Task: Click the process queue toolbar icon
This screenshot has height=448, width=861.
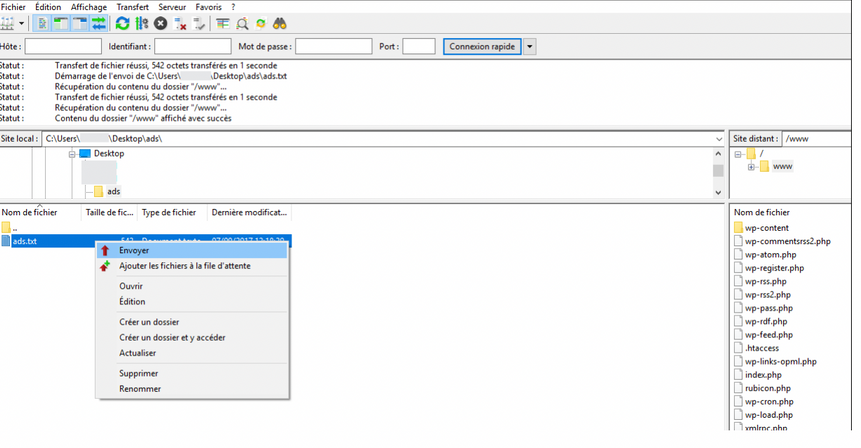Action: click(141, 23)
